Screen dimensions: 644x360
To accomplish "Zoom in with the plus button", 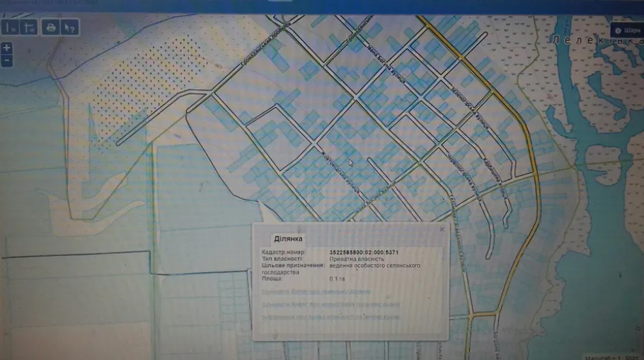I will (x=6, y=48).
